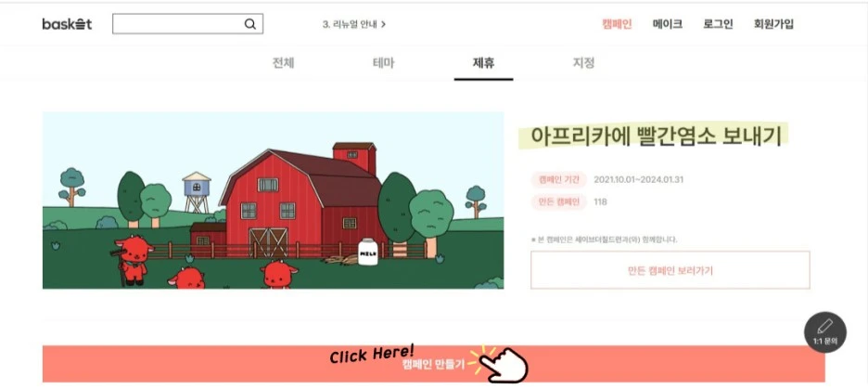
Task: Open the 캠페인 menu item
Action: [x=617, y=24]
